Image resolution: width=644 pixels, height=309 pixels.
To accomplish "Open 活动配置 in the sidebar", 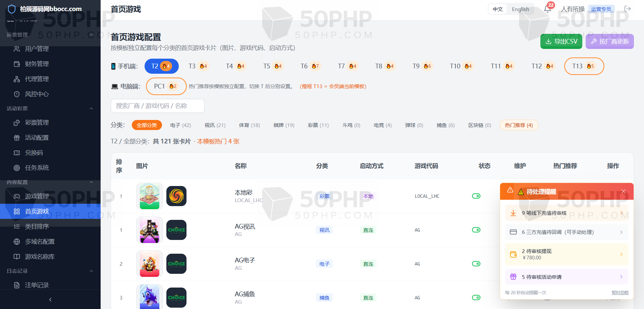I will (x=50, y=137).
